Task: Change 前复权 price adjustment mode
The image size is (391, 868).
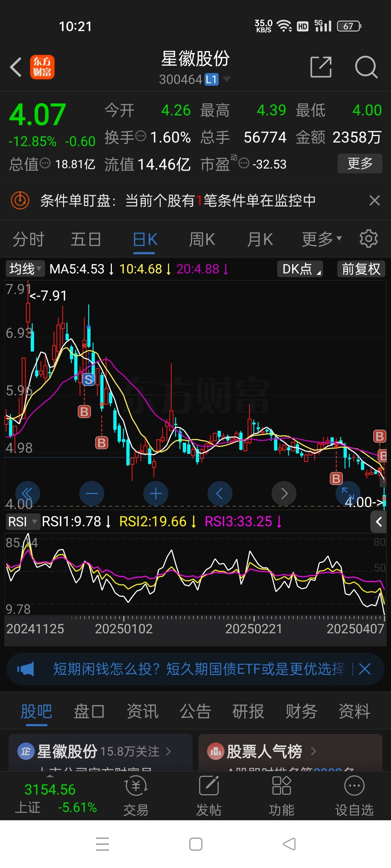Action: coord(361,269)
